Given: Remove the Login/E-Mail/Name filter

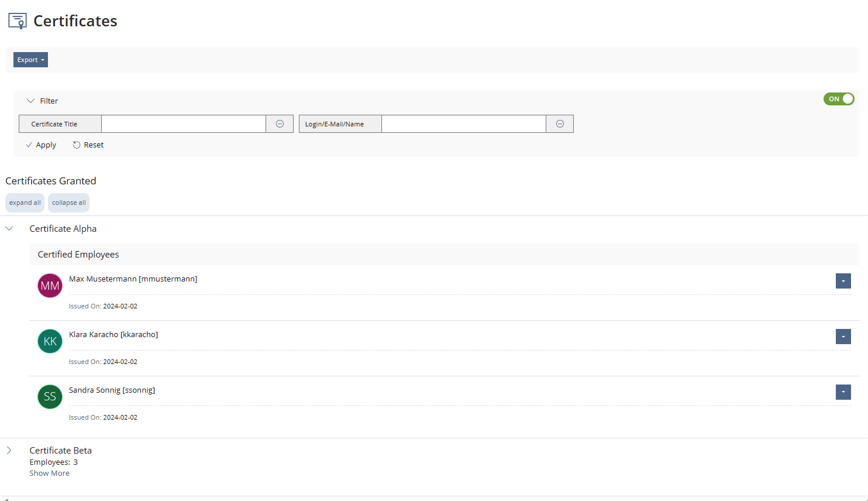Looking at the screenshot, I should click(x=560, y=124).
